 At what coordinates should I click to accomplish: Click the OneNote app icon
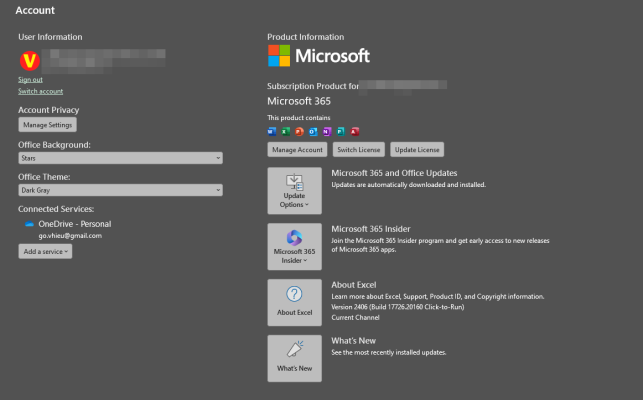pos(327,132)
